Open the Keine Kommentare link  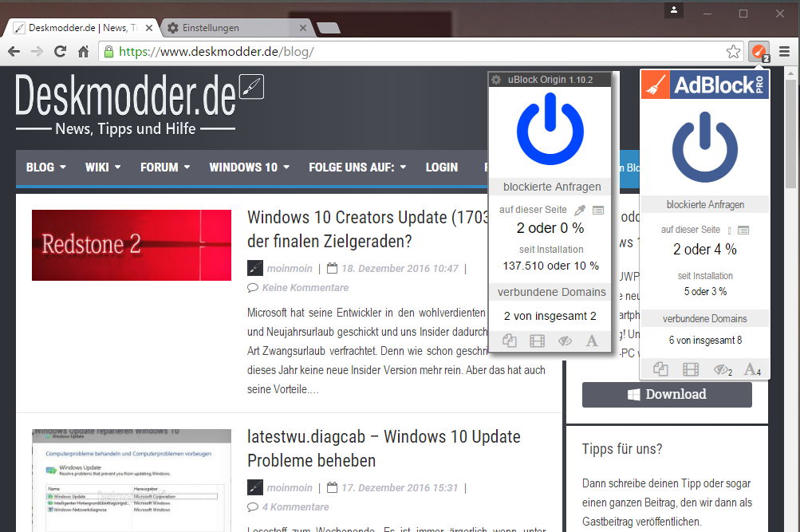(305, 288)
